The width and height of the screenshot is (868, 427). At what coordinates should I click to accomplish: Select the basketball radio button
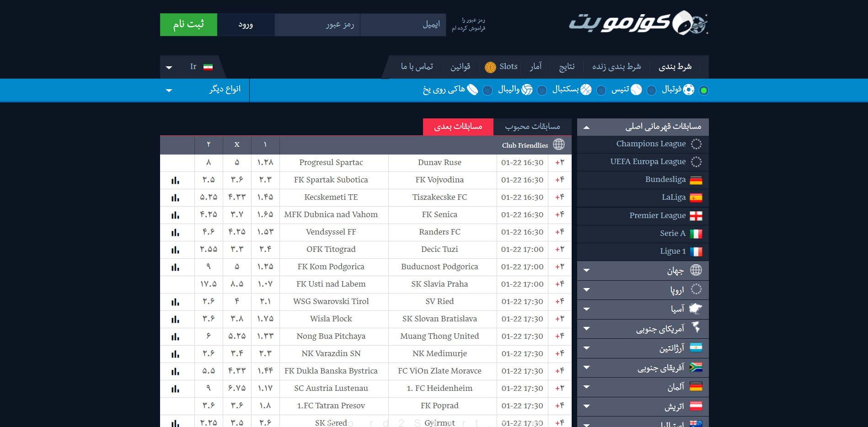click(601, 91)
